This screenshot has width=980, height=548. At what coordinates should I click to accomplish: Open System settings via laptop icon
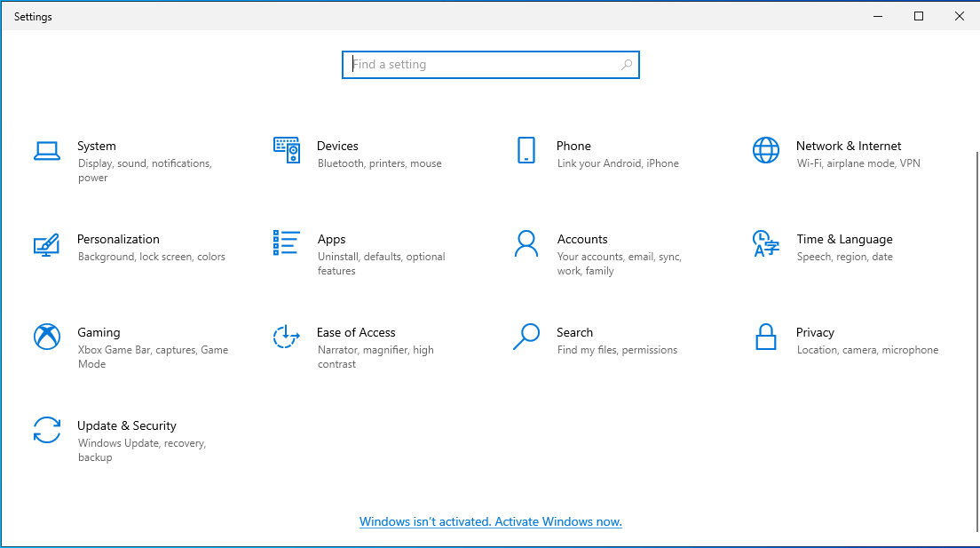point(47,151)
